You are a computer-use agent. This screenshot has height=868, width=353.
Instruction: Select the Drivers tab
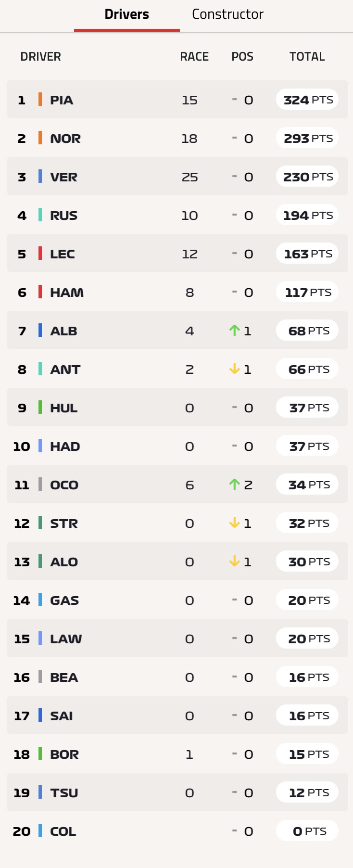point(127,14)
